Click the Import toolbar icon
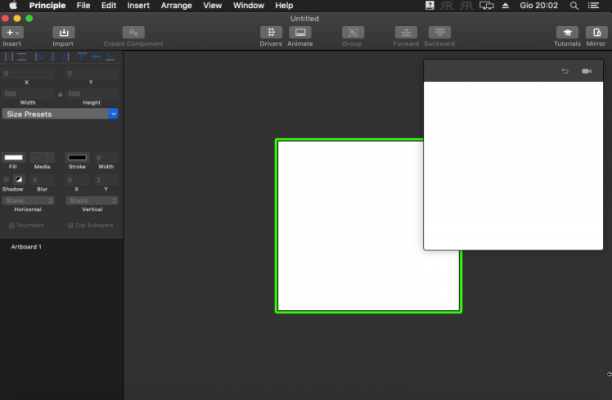This screenshot has height=400, width=612. (x=64, y=33)
